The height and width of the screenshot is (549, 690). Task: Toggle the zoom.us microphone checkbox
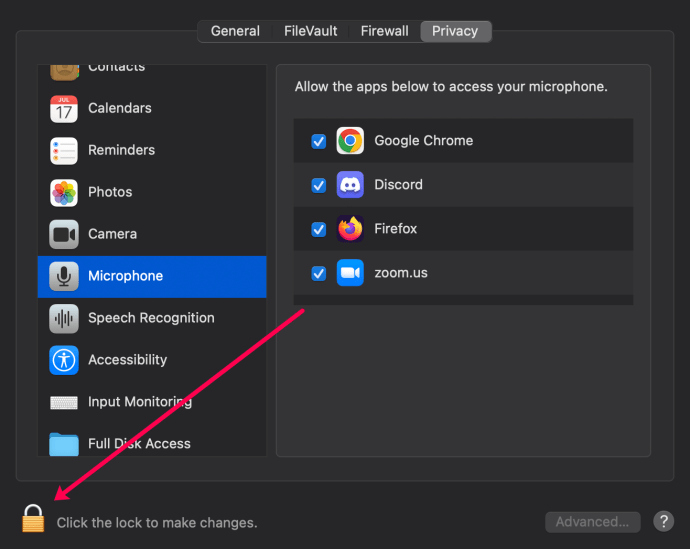[319, 273]
